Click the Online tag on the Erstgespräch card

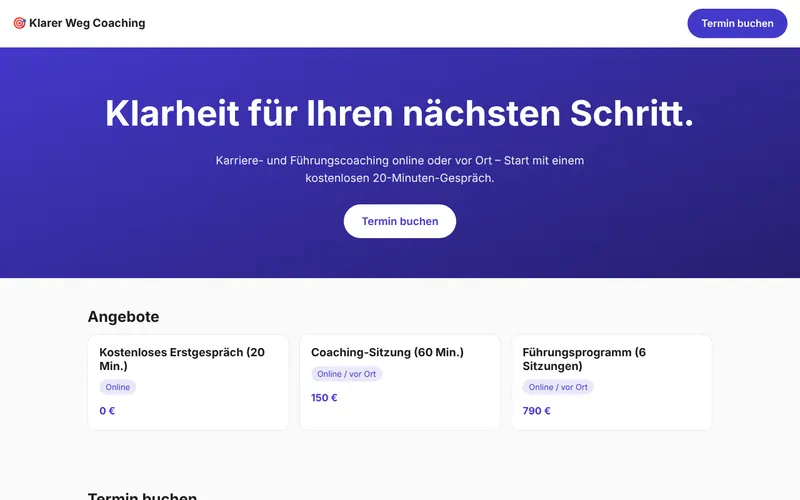(117, 387)
